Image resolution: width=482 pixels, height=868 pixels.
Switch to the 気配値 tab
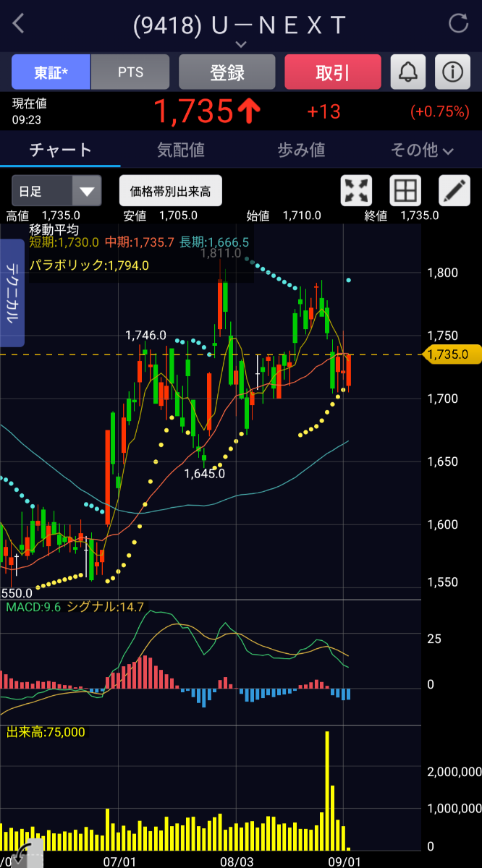click(x=181, y=150)
